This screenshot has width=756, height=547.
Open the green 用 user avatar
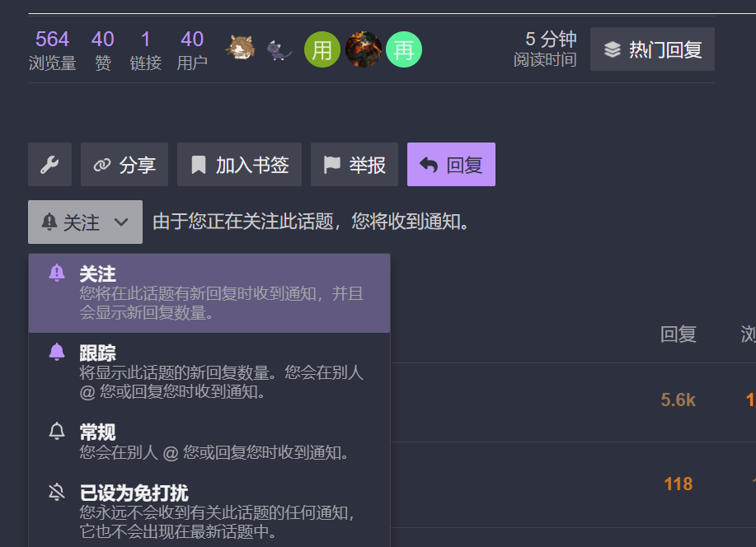click(322, 49)
